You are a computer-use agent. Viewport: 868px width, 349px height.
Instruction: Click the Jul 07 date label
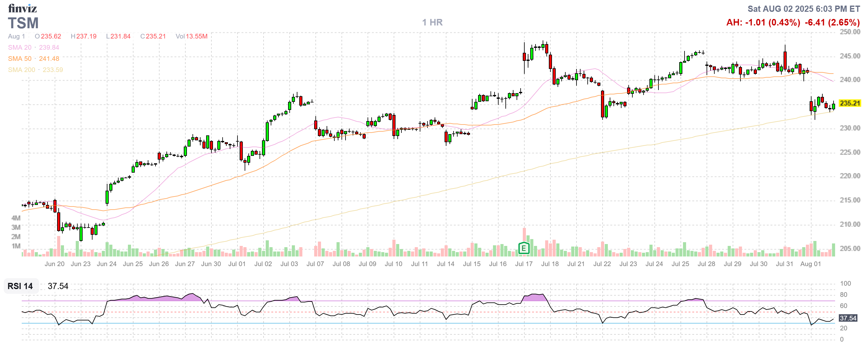pyautogui.click(x=315, y=264)
